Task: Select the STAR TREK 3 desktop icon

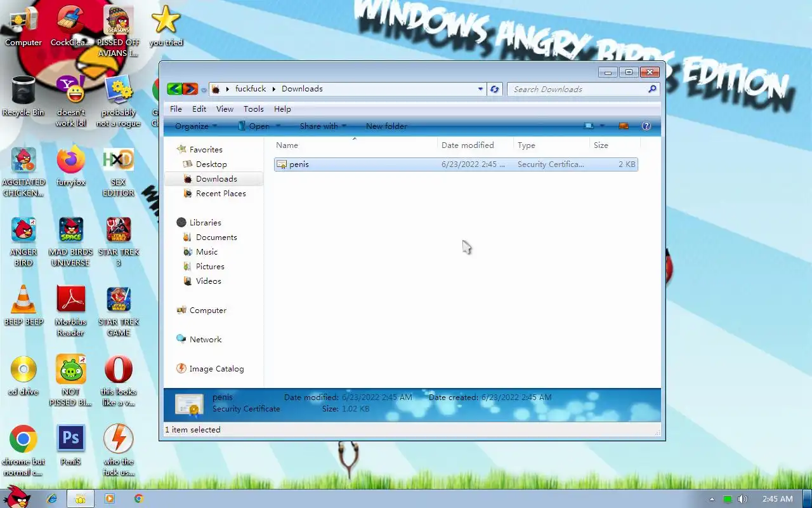Action: point(119,241)
